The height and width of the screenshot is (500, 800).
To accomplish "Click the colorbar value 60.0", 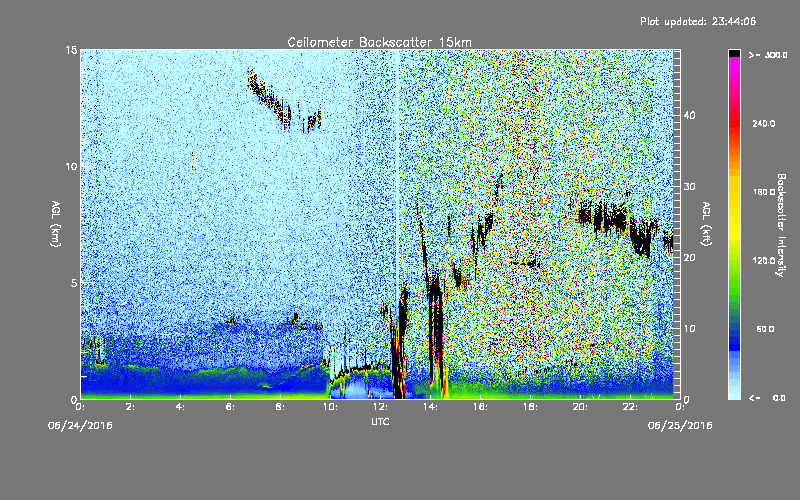I will [765, 329].
